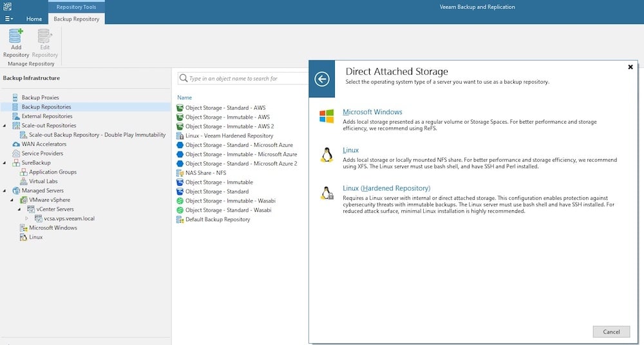Click the hardened Linux penguin lock icon
Screen dimensions: 644x345
tap(327, 193)
